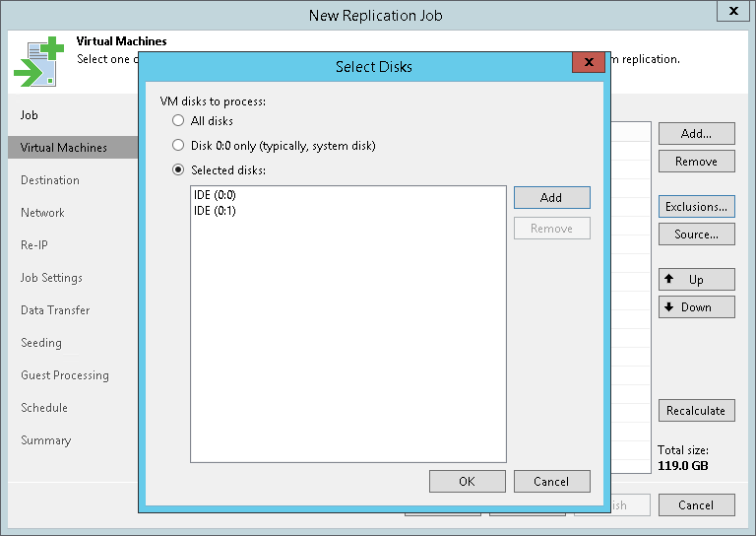Move VM down with Down arrow button
Viewport: 756px width, 536px height.
tap(697, 306)
